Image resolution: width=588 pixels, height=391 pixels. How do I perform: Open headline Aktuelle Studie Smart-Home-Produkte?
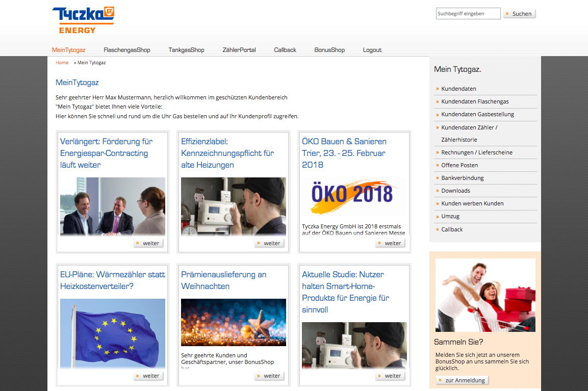point(345,292)
